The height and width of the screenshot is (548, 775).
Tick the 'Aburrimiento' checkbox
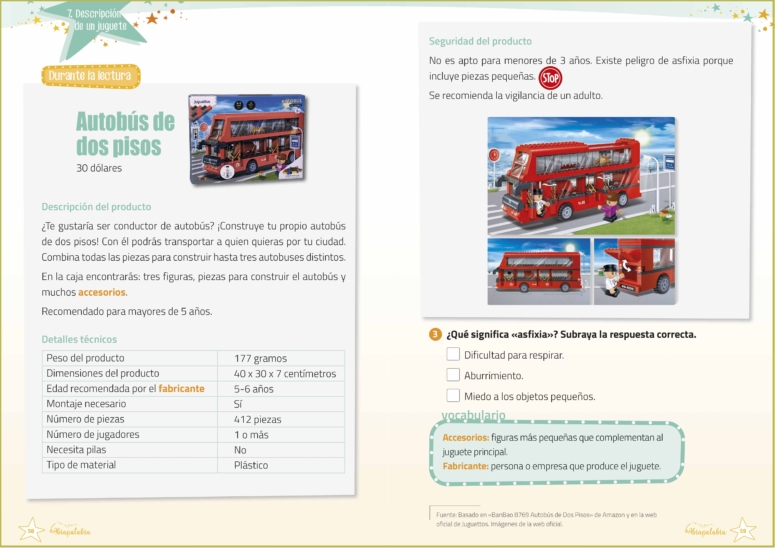pos(453,375)
